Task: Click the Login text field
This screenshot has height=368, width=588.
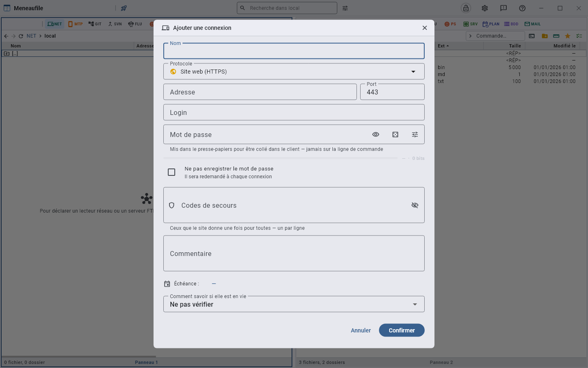Action: pos(294,112)
